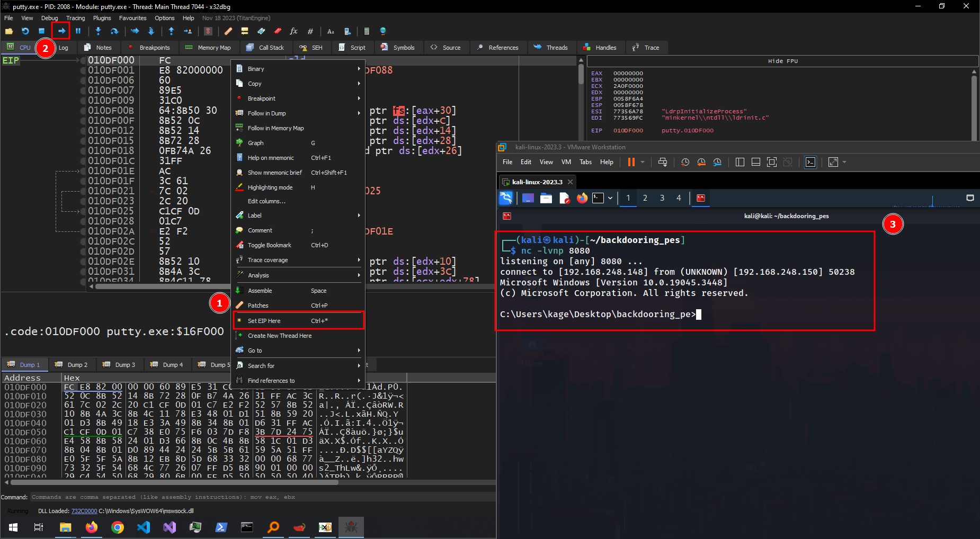Viewport: 980px width, 539px height.
Task: Close the kali-linux-2023.3 VM tab
Action: click(x=571, y=182)
